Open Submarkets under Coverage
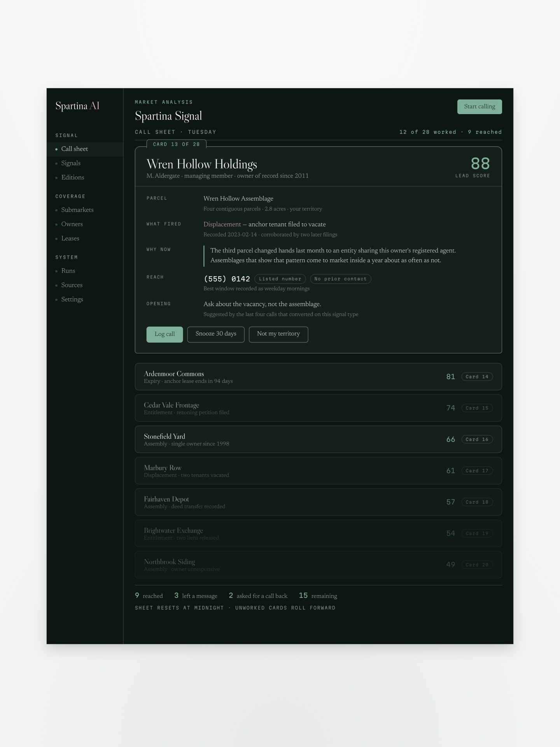Image resolution: width=560 pixels, height=747 pixels. [x=85, y=210]
